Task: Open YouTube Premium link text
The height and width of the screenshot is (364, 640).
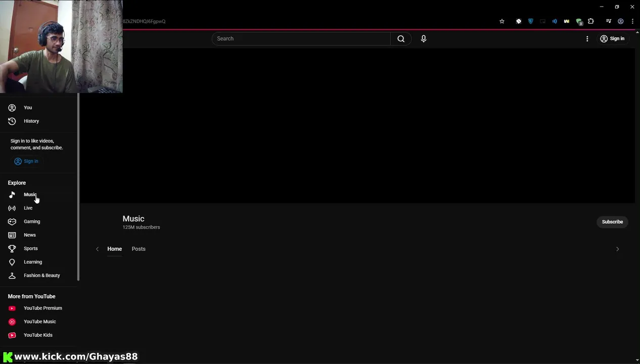Action: click(x=43, y=308)
